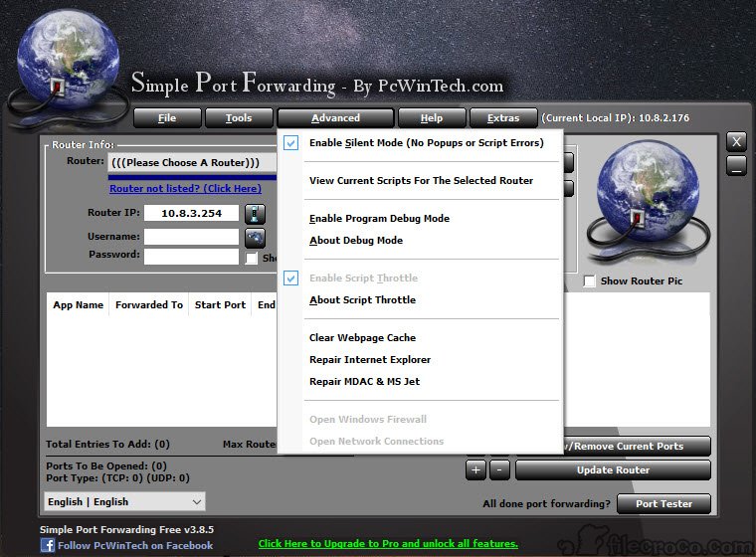Click the Start Port column header

[x=221, y=304]
